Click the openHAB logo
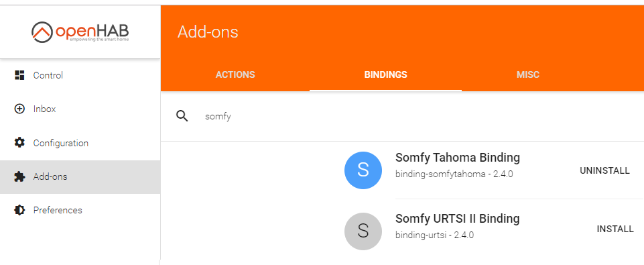The image size is (644, 265). (x=80, y=32)
